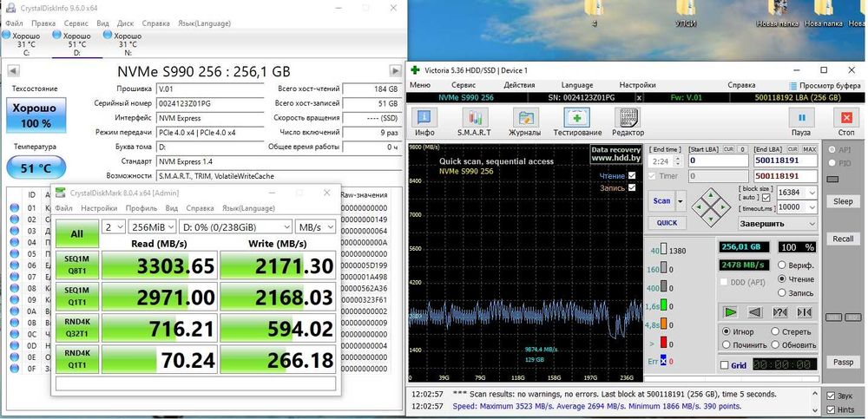Click the End time stepper arrows
The image size is (868, 419).
(678, 161)
